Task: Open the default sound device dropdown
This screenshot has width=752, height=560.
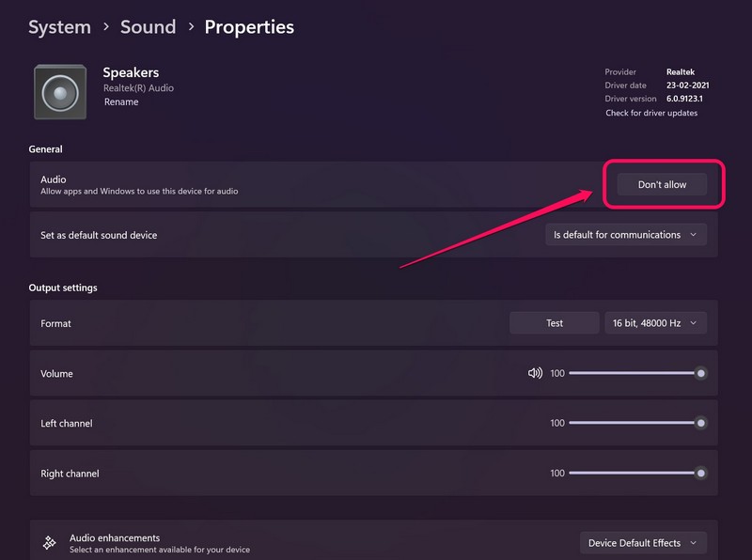Action: tap(625, 235)
